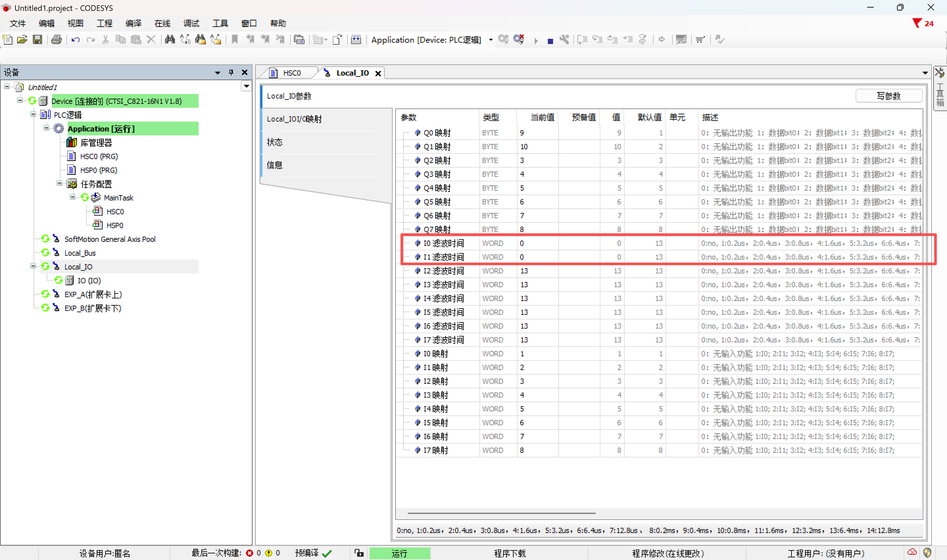Select the Local_IOI/O映射 side tab
Screen dimensions: 947x560
(x=327, y=119)
